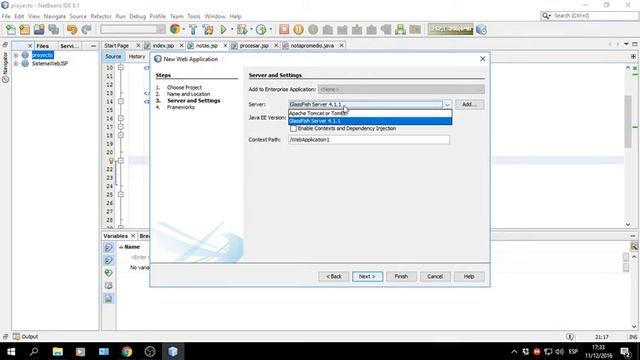Open File Explorer from the taskbar
640x360 pixels.
(58, 351)
